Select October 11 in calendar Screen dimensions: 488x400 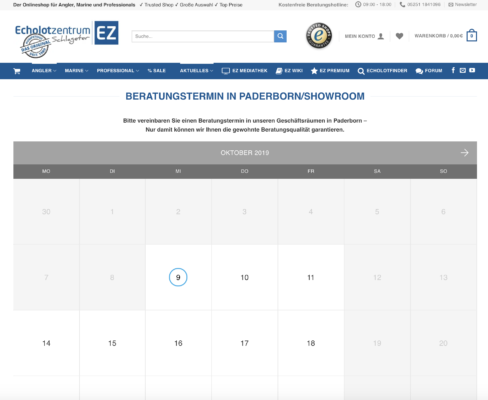[311, 277]
